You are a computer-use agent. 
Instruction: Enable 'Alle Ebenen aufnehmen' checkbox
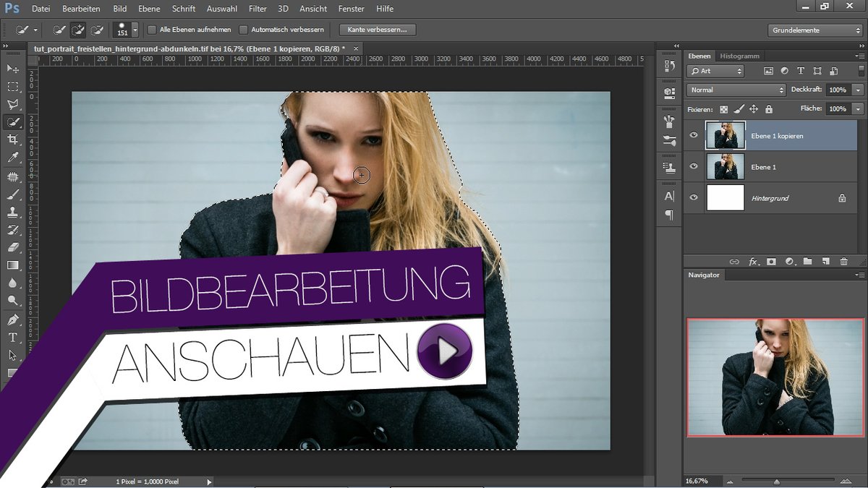[152, 30]
